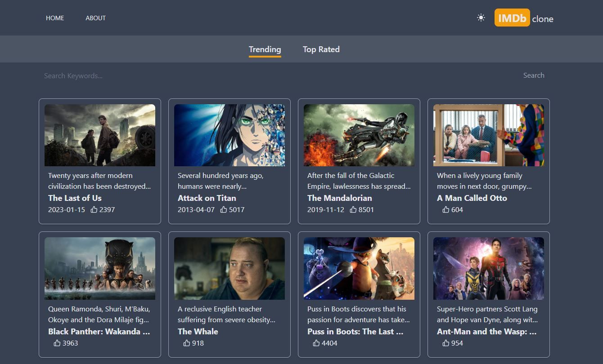Select Puss in Boots: The Last title
This screenshot has width=603, height=364.
355,332
